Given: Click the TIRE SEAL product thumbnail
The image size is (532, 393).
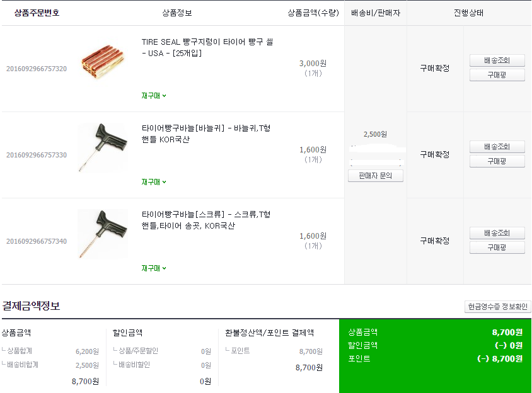Looking at the screenshot, I should (101, 62).
